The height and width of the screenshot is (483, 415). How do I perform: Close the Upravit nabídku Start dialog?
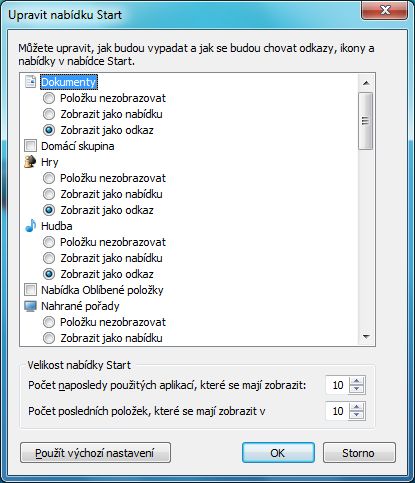[384, 11]
